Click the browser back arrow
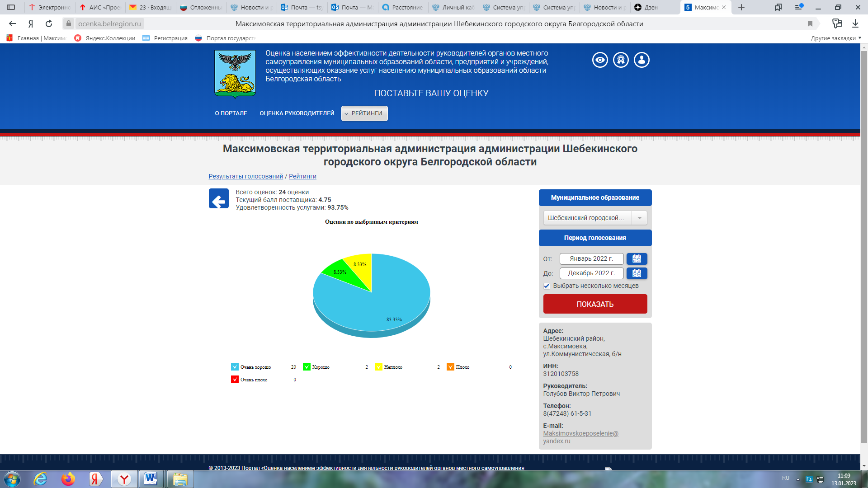868x488 pixels. pos(13,23)
